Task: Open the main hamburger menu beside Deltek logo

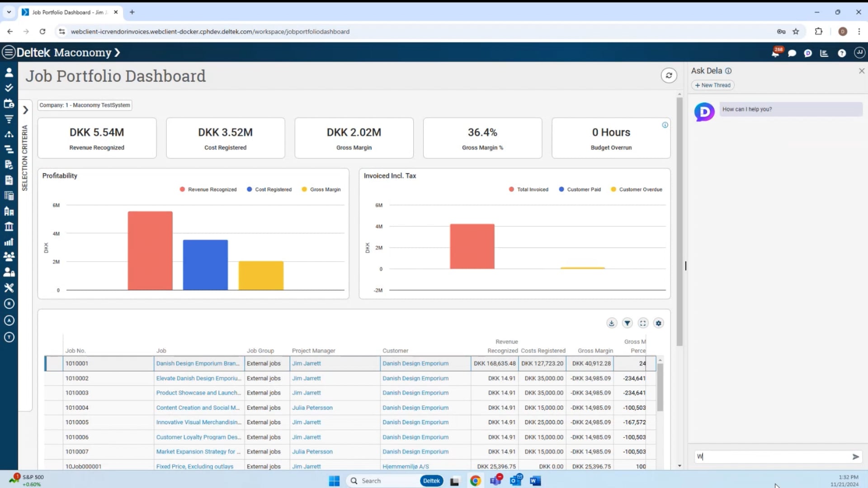Action: coord(9,52)
